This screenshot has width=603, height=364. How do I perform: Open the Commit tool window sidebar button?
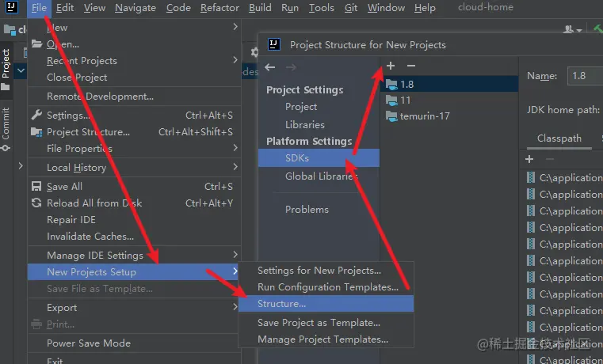[6, 127]
